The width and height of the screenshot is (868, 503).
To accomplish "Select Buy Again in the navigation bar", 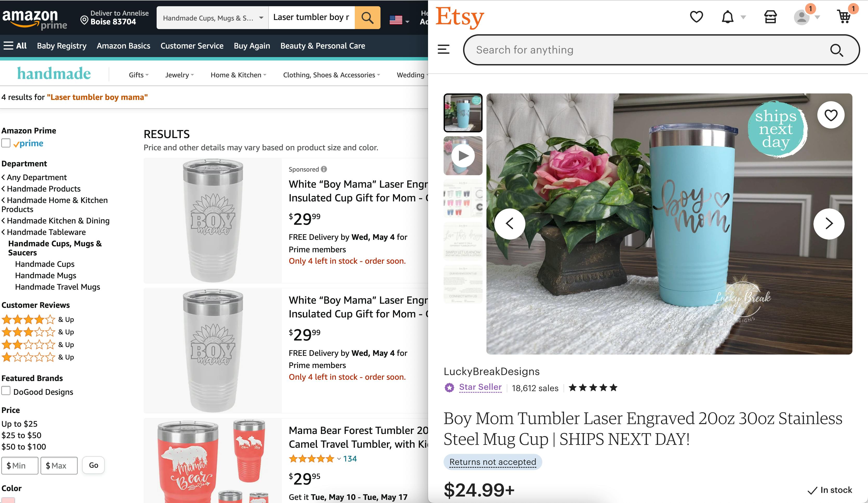I will (251, 45).
